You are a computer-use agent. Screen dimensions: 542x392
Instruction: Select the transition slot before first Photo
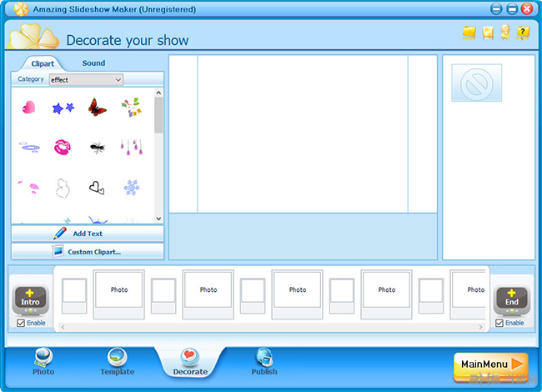click(x=74, y=296)
